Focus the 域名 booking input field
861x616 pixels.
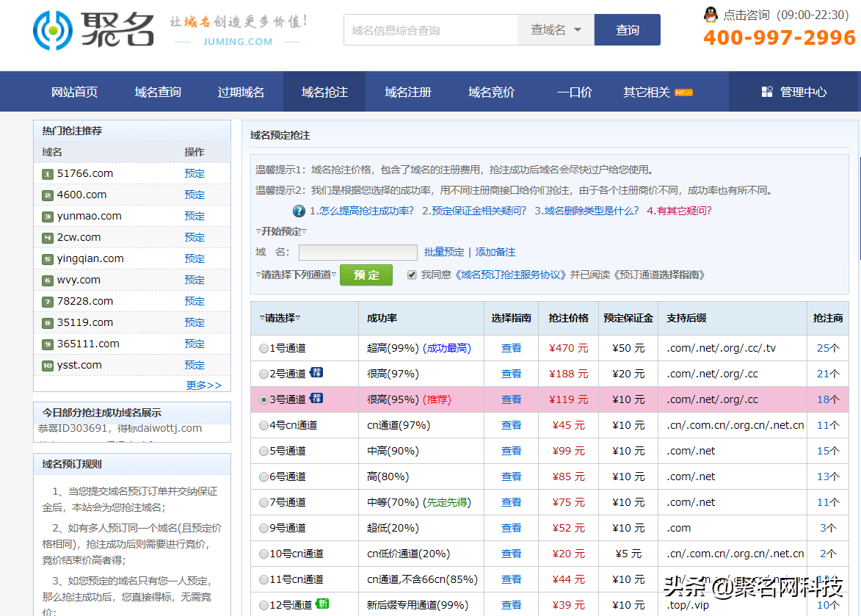pyautogui.click(x=358, y=252)
